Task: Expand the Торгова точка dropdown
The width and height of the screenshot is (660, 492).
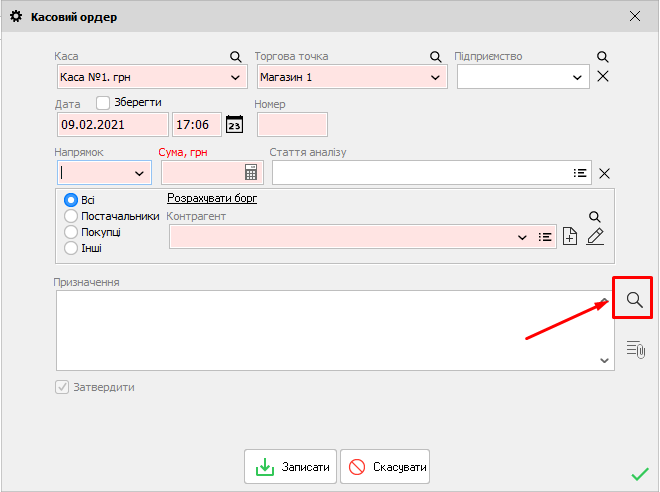Action: click(x=435, y=77)
